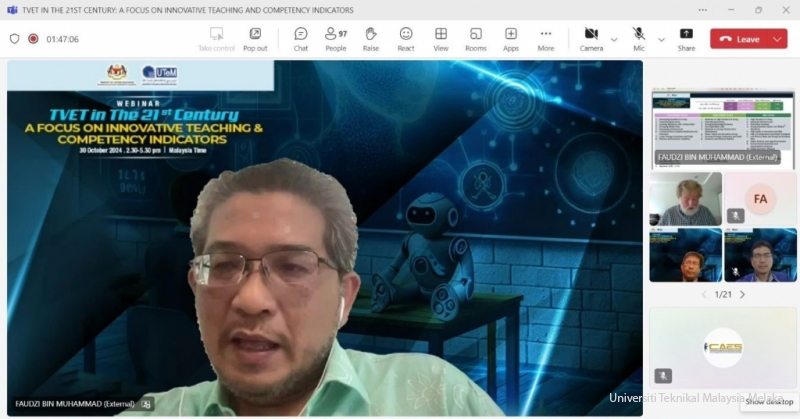
Task: Unmute the Mic
Action: [639, 38]
